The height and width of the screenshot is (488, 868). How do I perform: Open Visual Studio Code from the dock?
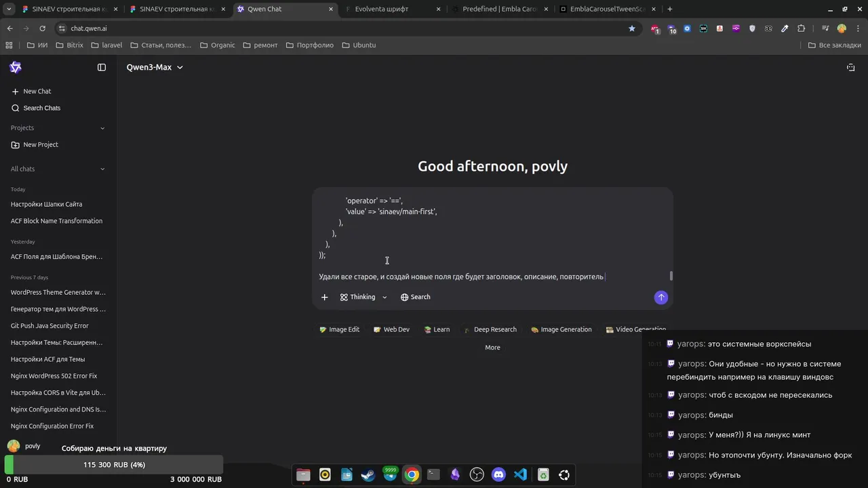click(520, 475)
